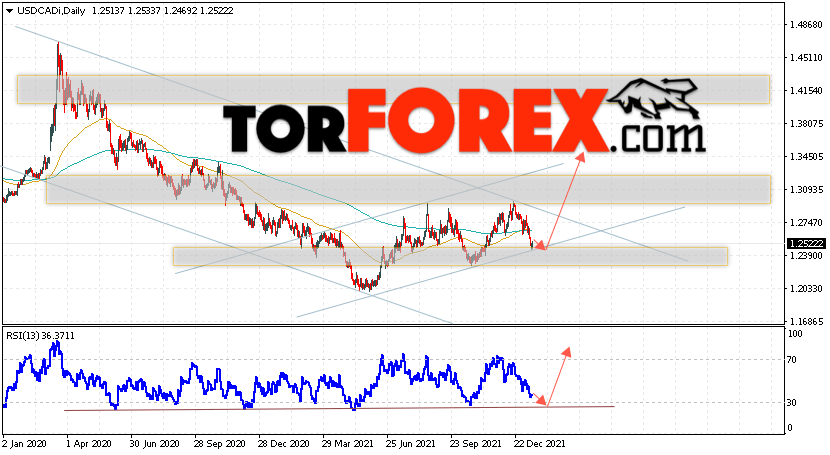
Task: Select the OHLC values 1.25137 1.25337 1.24692 1.25222
Action: click(x=163, y=11)
